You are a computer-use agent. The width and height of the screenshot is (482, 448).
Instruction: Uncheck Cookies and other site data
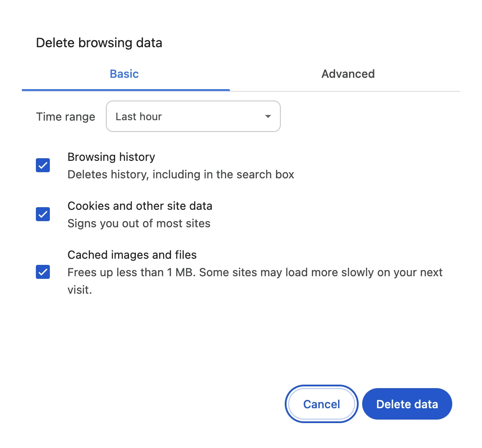(42, 214)
